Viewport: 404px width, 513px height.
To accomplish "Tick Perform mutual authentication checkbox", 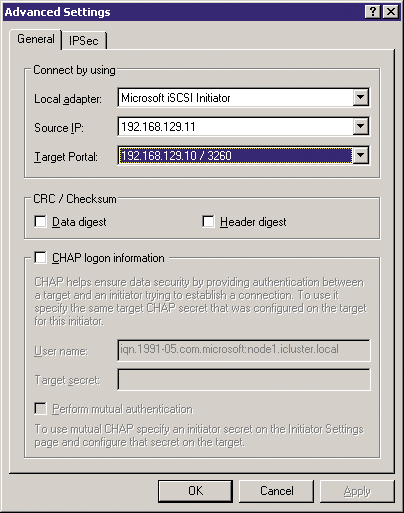I will point(40,409).
